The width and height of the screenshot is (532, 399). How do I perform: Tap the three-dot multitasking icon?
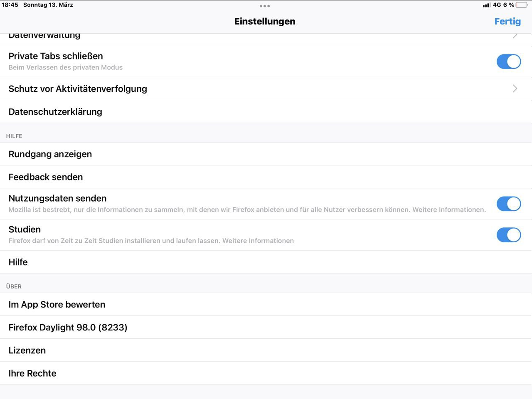click(x=265, y=6)
